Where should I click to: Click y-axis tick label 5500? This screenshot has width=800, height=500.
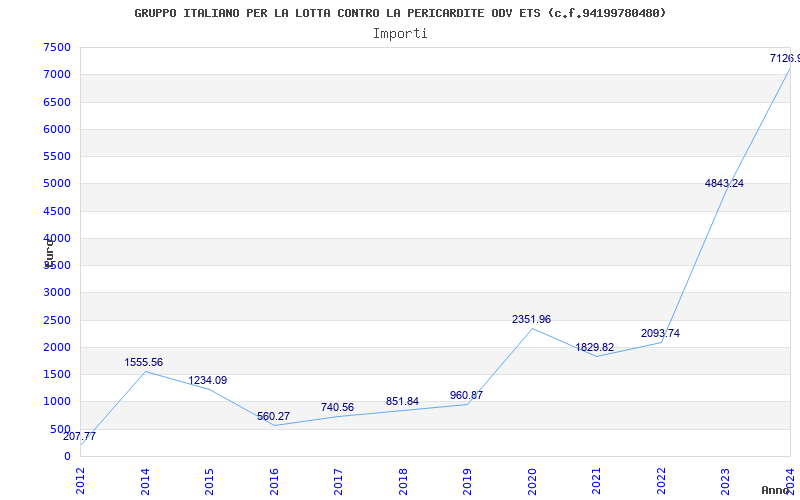(x=57, y=156)
